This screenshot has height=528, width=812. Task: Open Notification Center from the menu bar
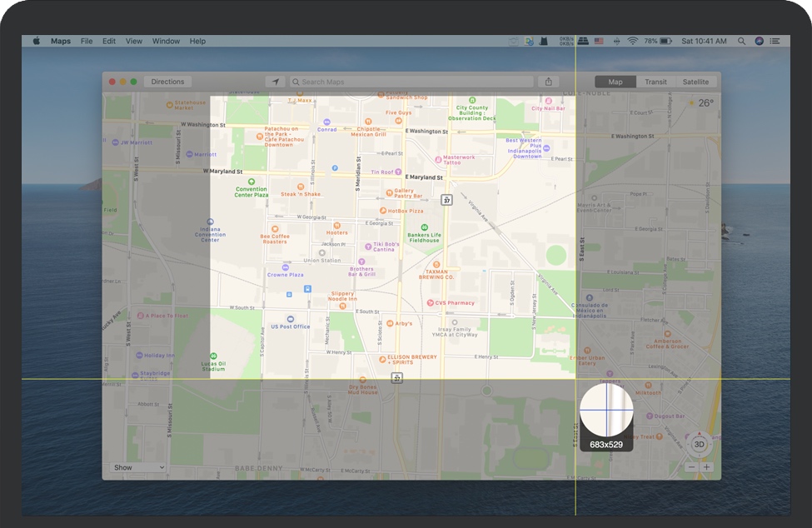[775, 40]
